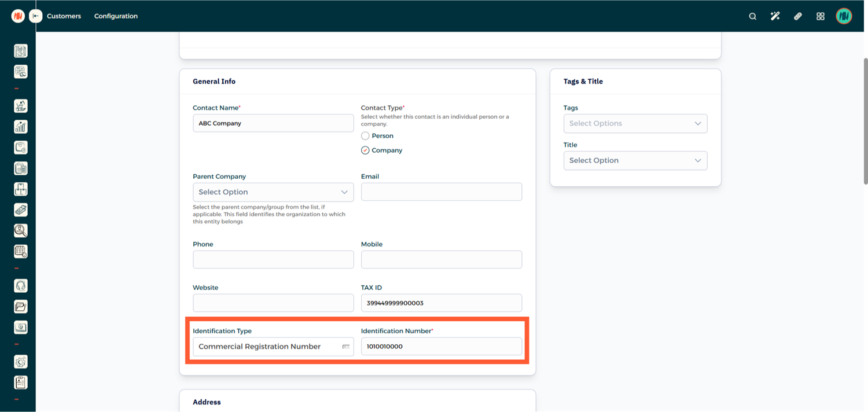Click the user profile avatar
The height and width of the screenshot is (412, 868).
coord(844,16)
